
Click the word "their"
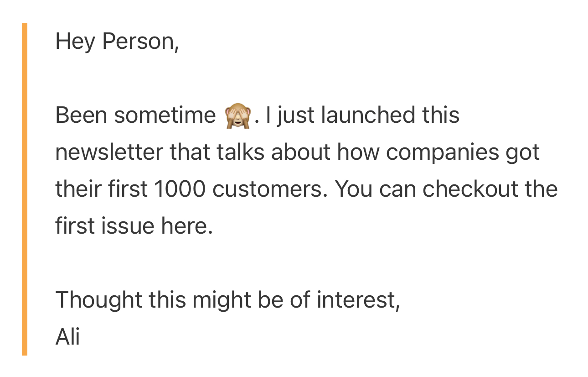[73, 189]
